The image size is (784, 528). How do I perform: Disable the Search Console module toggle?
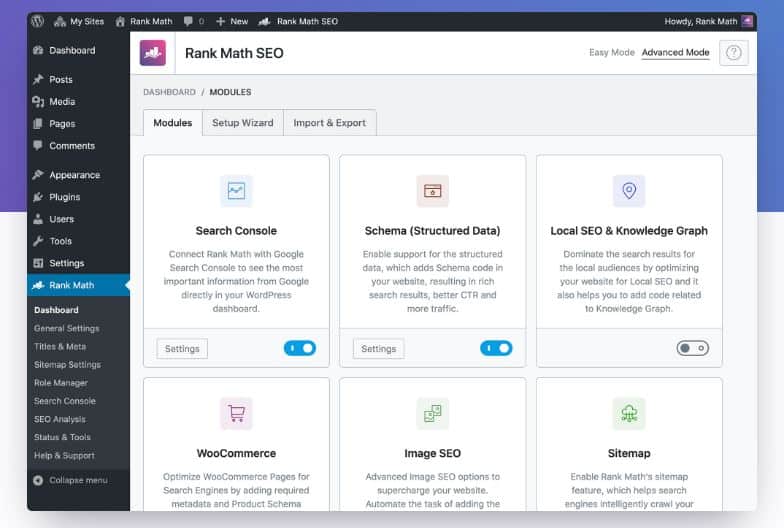[300, 348]
